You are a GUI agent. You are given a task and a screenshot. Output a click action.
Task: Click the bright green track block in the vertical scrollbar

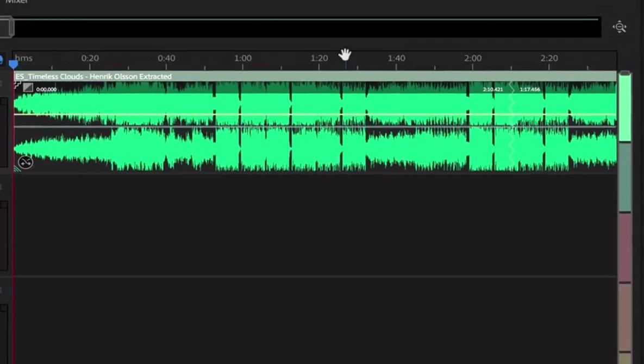[x=624, y=108]
